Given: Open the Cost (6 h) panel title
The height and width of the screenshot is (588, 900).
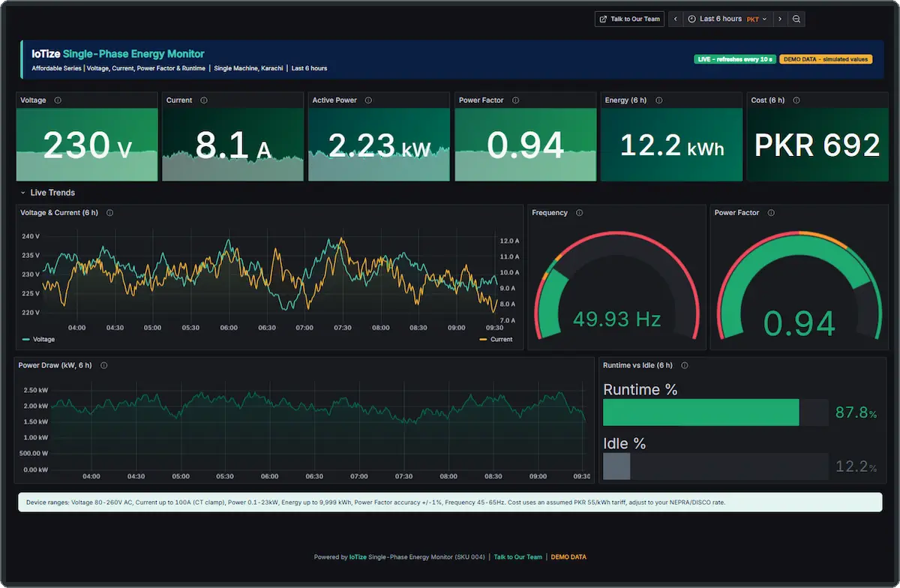Looking at the screenshot, I should pyautogui.click(x=768, y=100).
